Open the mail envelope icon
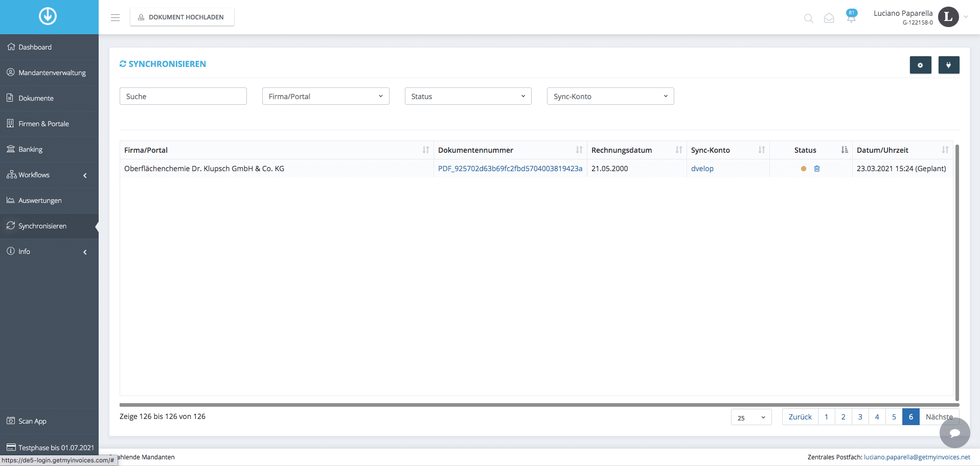This screenshot has height=466, width=980. [x=829, y=18]
